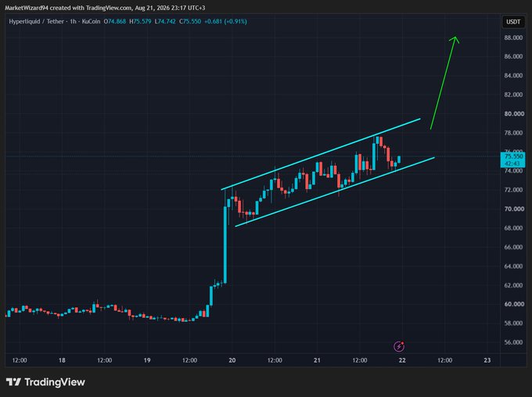Click date label 20 on the time axis
532x397 pixels.
coord(232,360)
